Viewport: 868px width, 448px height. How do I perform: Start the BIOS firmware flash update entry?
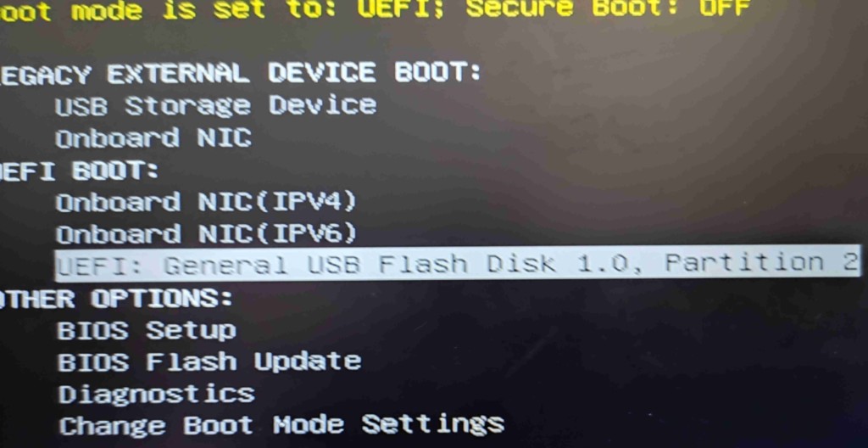[209, 362]
